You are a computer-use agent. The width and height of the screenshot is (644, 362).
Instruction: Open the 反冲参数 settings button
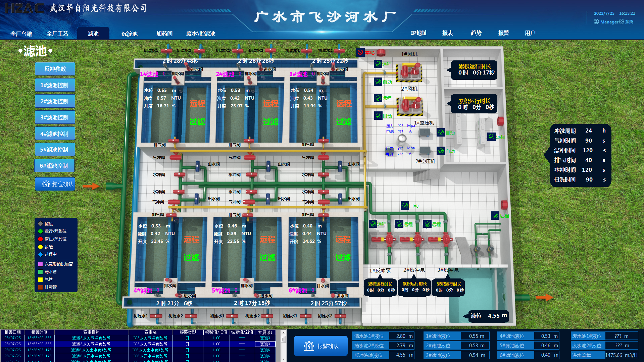click(x=55, y=69)
